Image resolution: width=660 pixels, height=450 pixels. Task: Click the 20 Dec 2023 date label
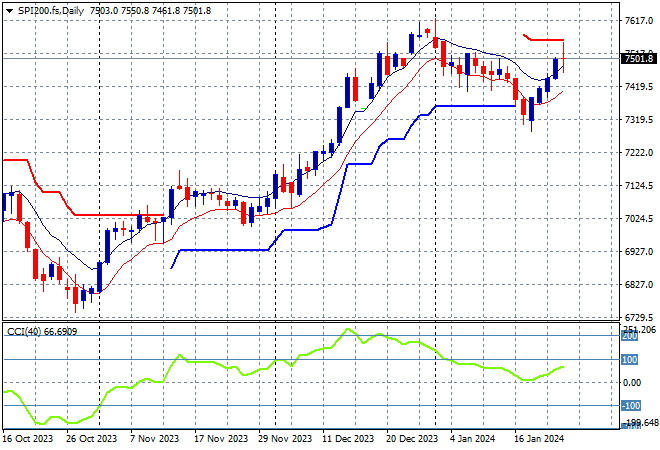pyautogui.click(x=412, y=439)
